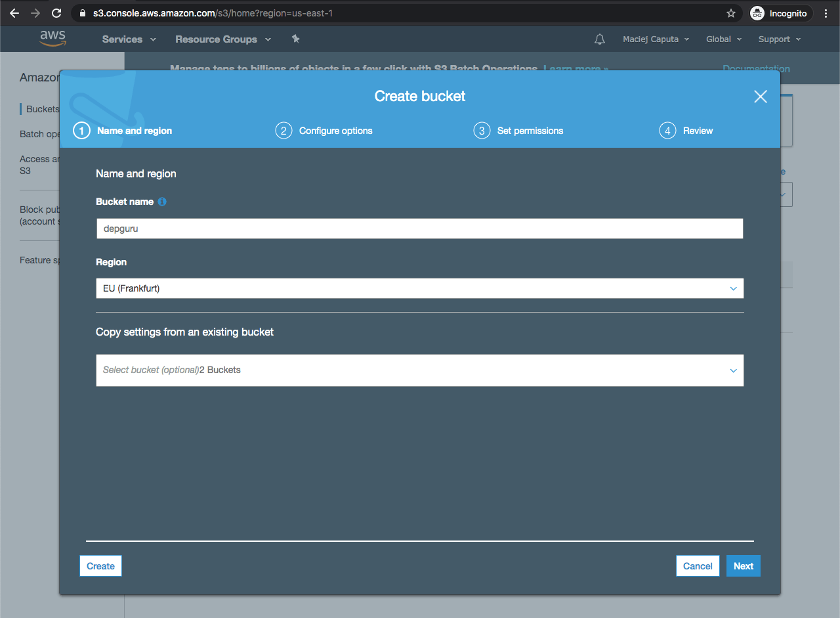Open the Services menu
The height and width of the screenshot is (618, 840).
tap(129, 39)
